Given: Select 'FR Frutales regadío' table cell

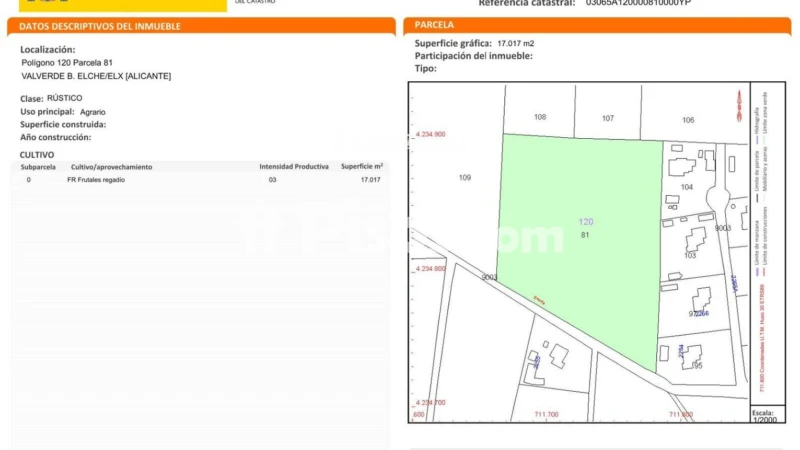Looking at the screenshot, I should [x=96, y=180].
